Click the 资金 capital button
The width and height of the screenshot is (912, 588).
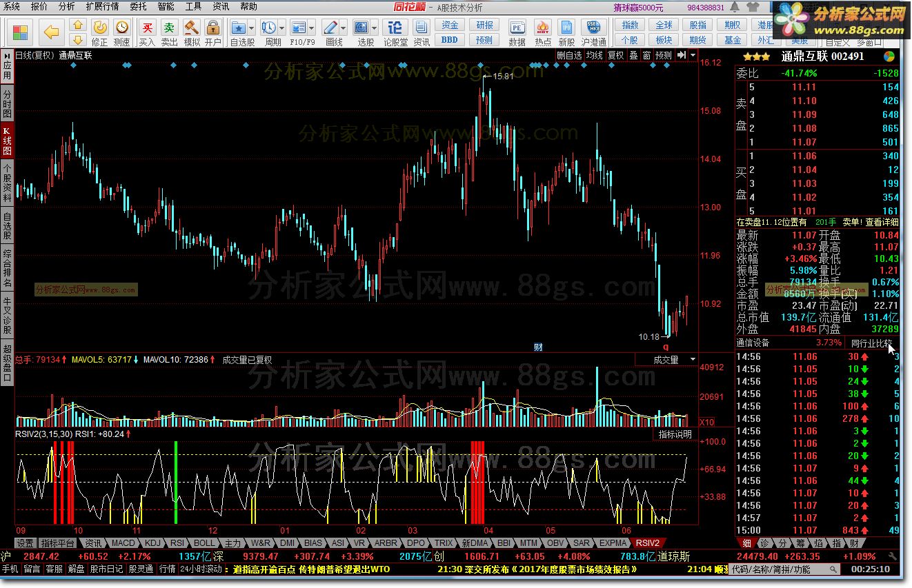pos(450,25)
